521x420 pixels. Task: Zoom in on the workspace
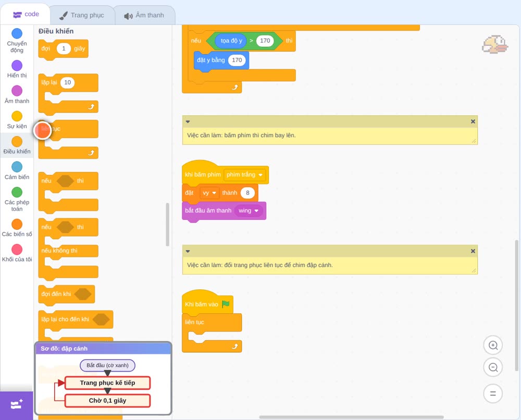[x=493, y=345]
